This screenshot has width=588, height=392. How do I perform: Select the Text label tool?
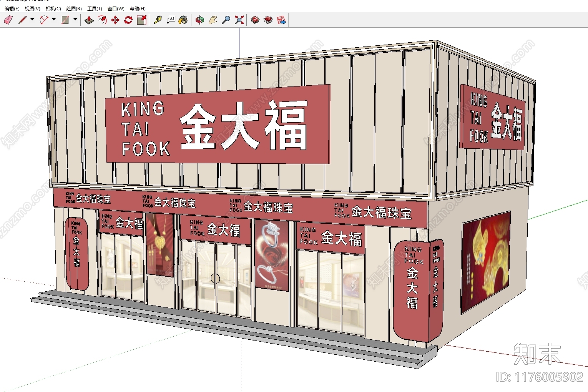tap(171, 20)
